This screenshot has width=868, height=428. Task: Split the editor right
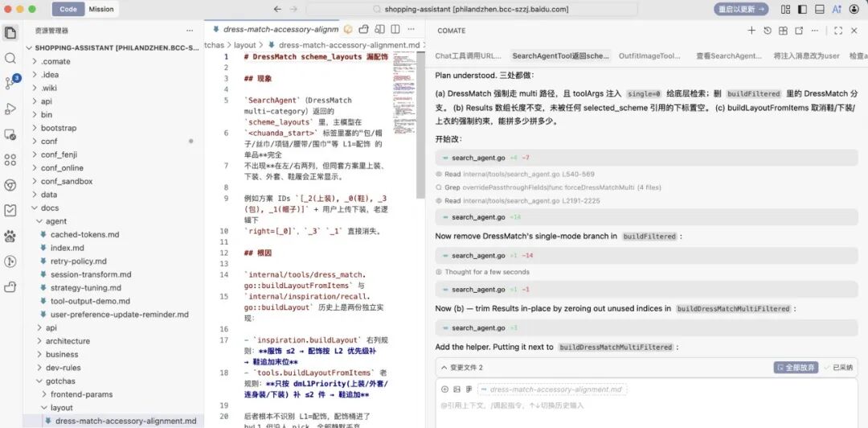pyautogui.click(x=395, y=29)
